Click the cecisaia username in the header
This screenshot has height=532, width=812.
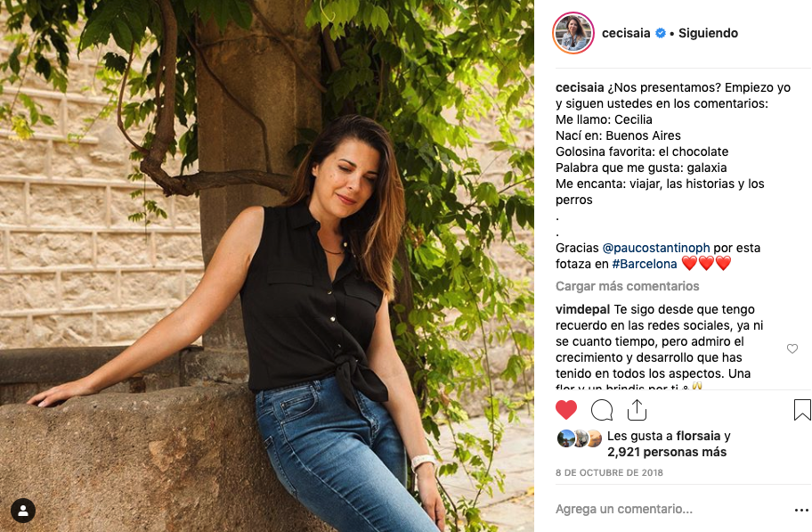click(x=626, y=33)
